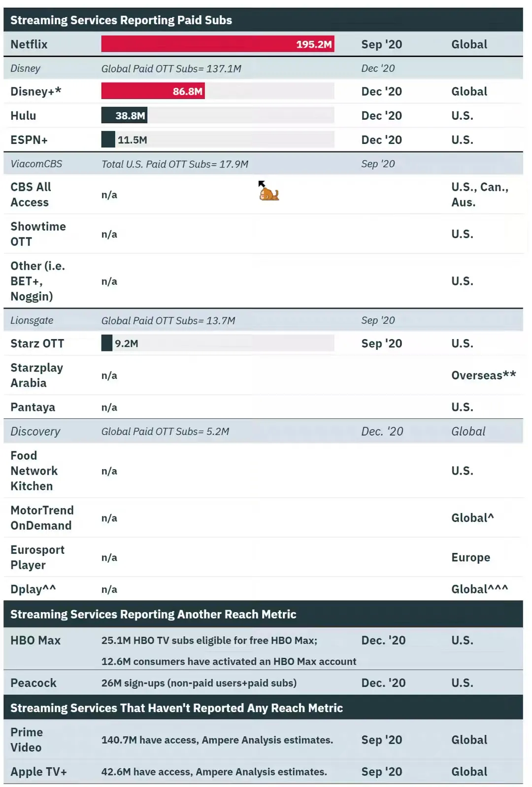Select the ViacomCBS group row
Image resolution: width=532 pixels, height=787 pixels.
(x=36, y=164)
